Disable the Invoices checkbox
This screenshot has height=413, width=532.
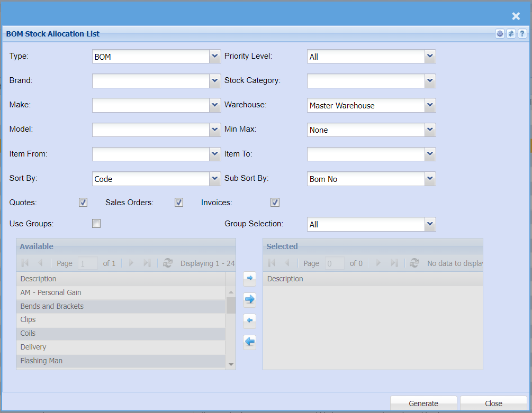275,203
